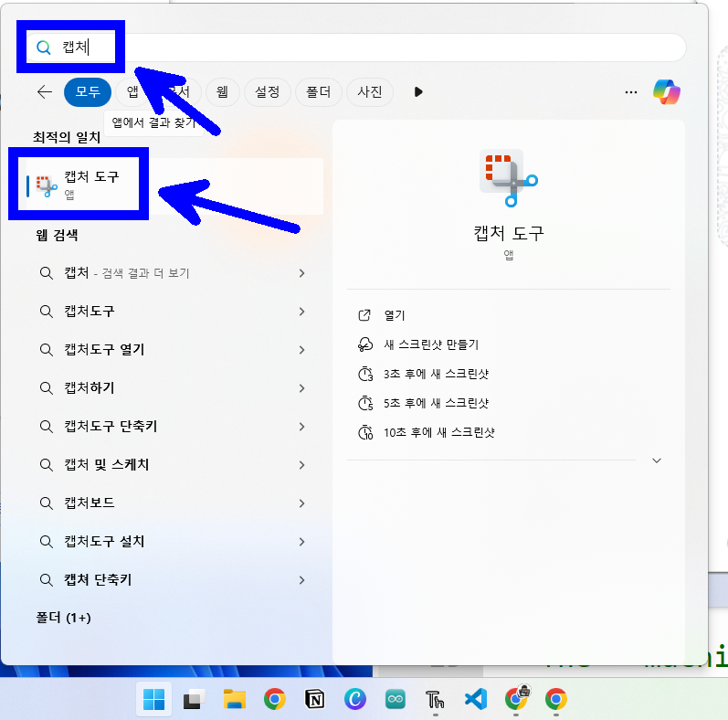
Task: Click the search icon beside 캡처보드
Action: (46, 503)
